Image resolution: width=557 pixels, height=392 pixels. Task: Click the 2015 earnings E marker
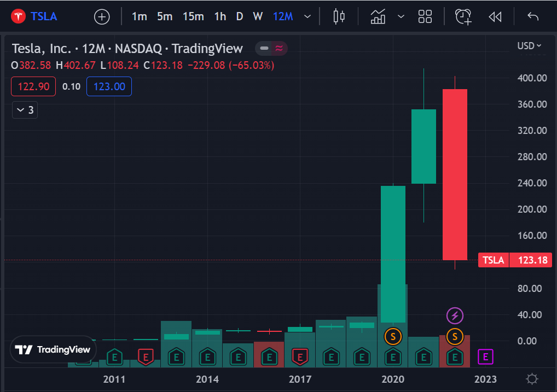pyautogui.click(x=238, y=357)
